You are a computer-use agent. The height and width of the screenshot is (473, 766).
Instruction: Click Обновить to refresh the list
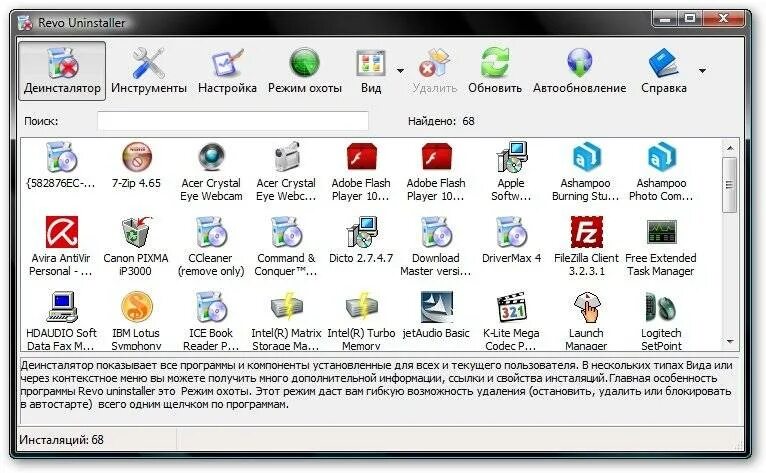point(495,71)
